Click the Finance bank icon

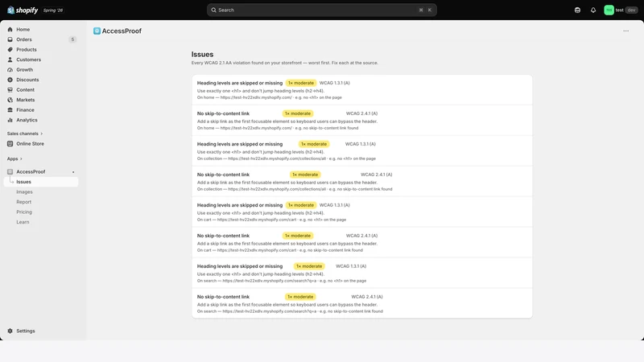10,110
